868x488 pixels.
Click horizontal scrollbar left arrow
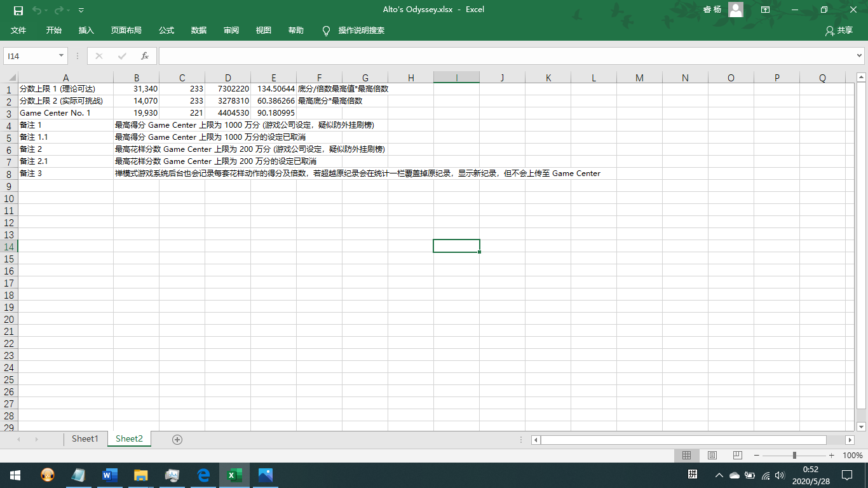coord(536,440)
